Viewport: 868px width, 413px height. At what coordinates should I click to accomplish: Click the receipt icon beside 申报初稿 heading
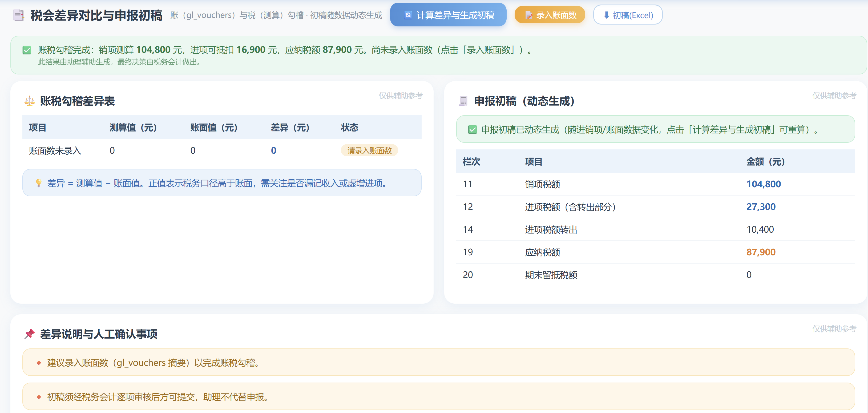tap(463, 101)
